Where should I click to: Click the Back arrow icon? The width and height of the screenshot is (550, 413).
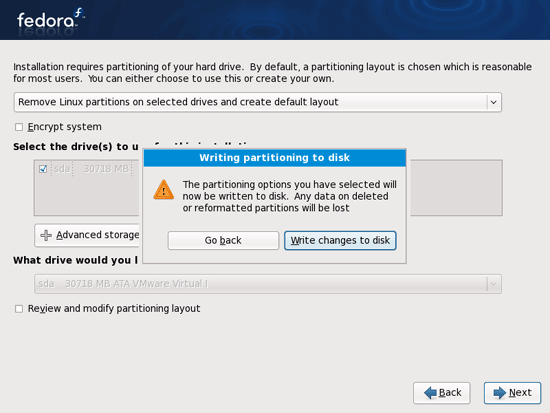point(430,392)
